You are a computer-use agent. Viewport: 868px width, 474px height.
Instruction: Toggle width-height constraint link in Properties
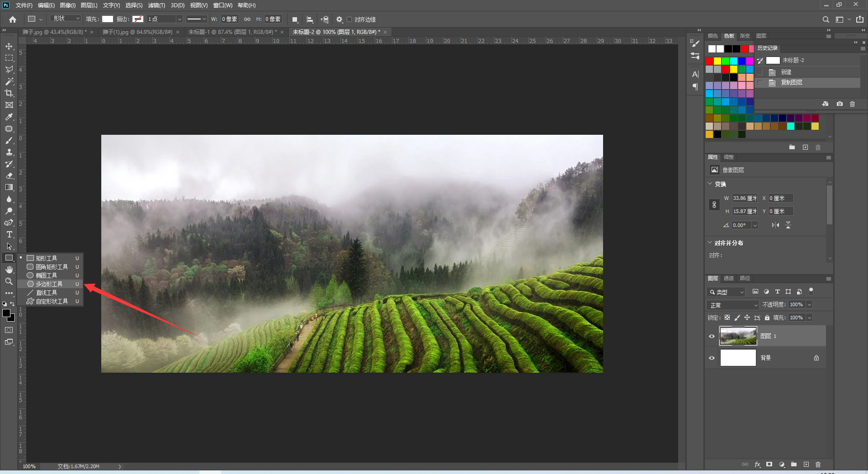[x=714, y=205]
